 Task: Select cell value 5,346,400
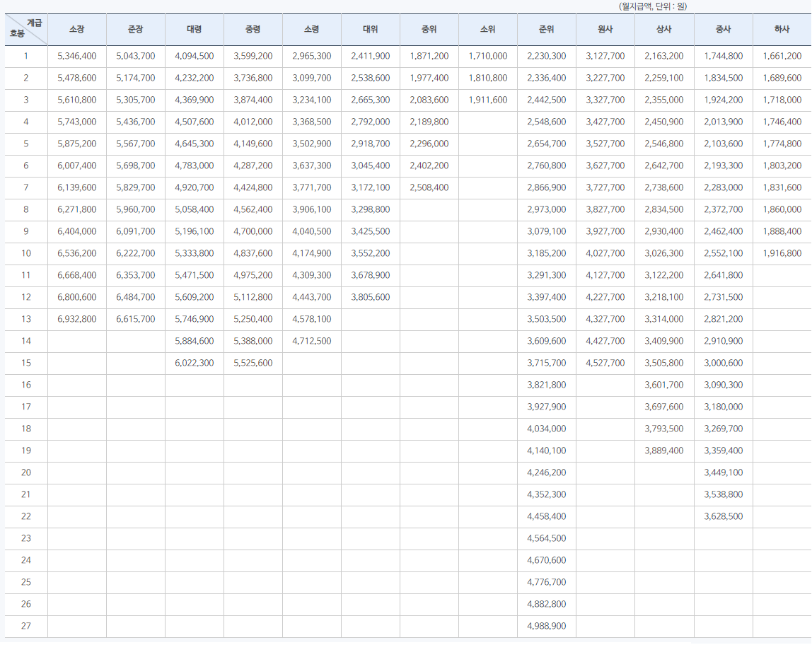tap(76, 56)
